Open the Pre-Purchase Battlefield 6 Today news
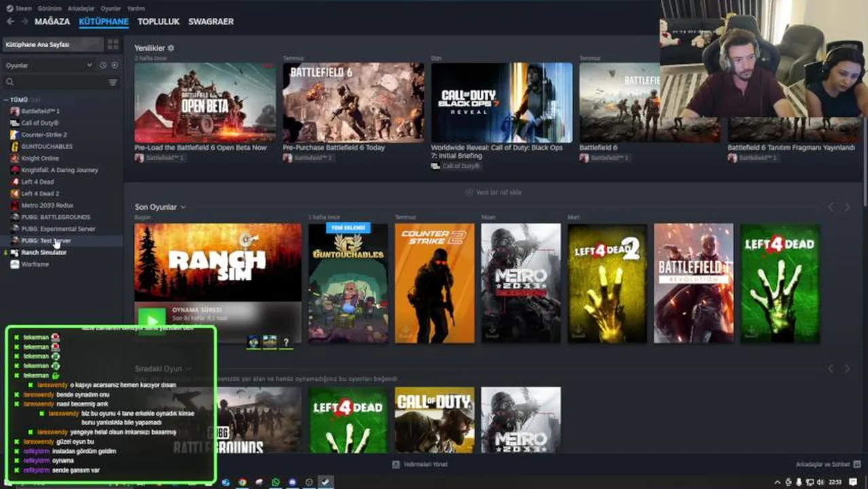The image size is (868, 489). pyautogui.click(x=353, y=103)
